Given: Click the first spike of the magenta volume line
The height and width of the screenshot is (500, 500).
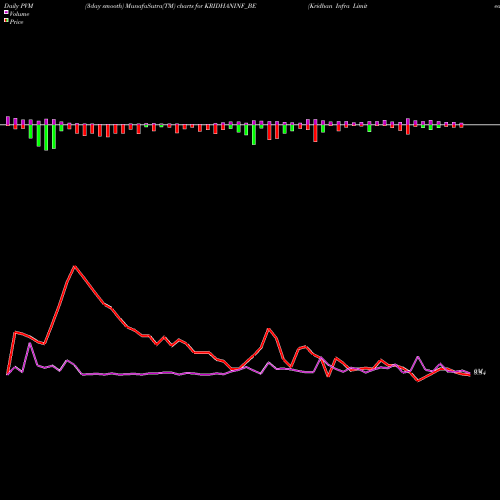Looking at the screenshot, I should point(30,343).
